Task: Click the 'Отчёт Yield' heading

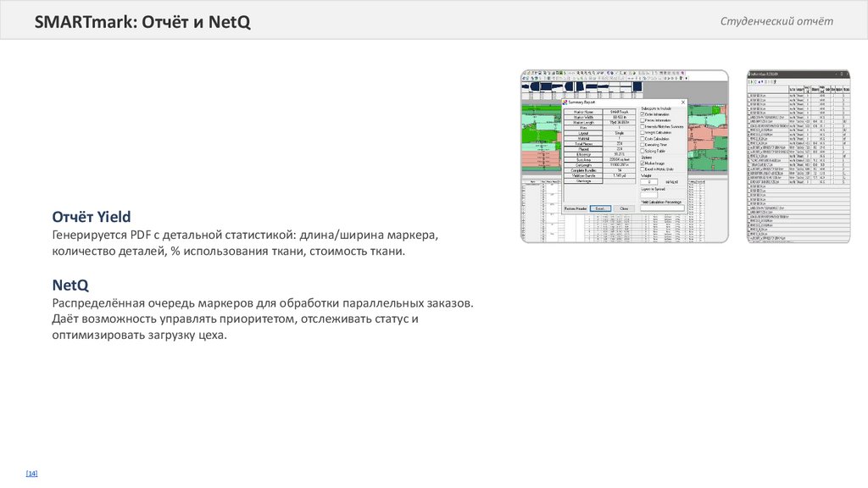Action: [92, 217]
